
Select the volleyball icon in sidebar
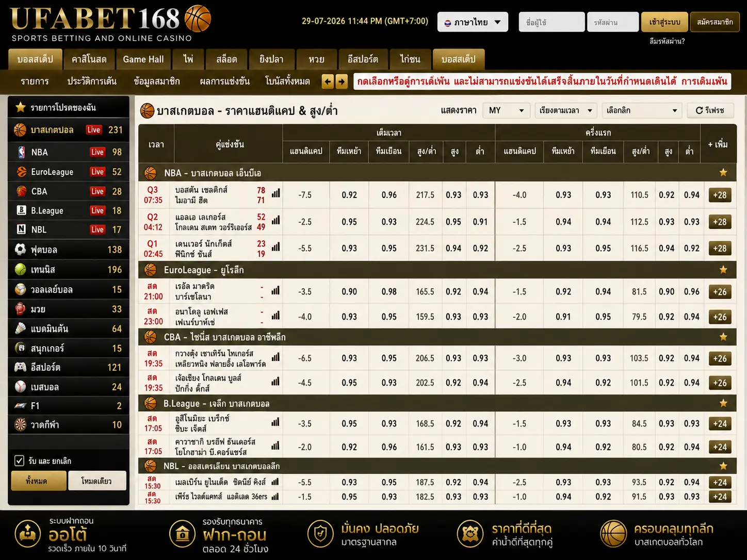tap(20, 289)
